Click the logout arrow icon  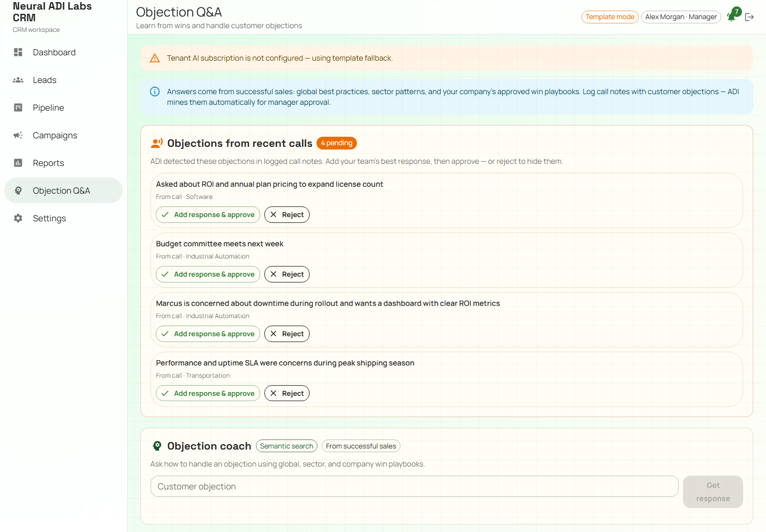(750, 17)
